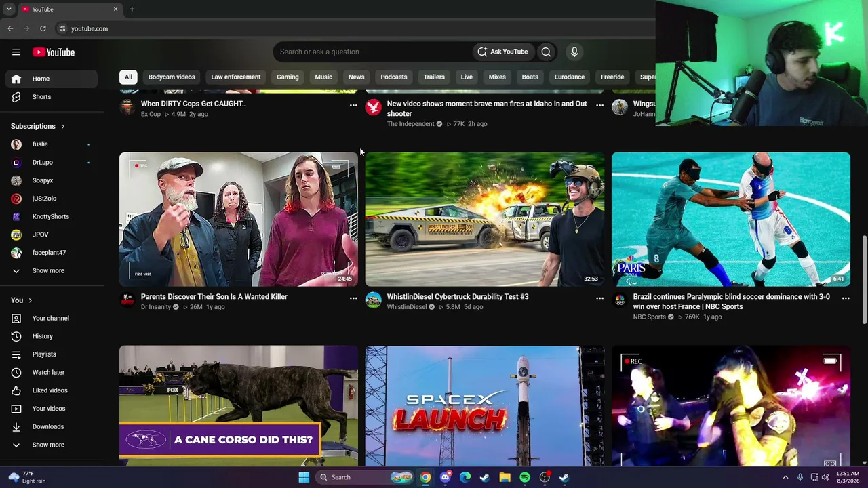Play the Parents Discover Their Son thumbnail
868x488 pixels.
pyautogui.click(x=239, y=219)
